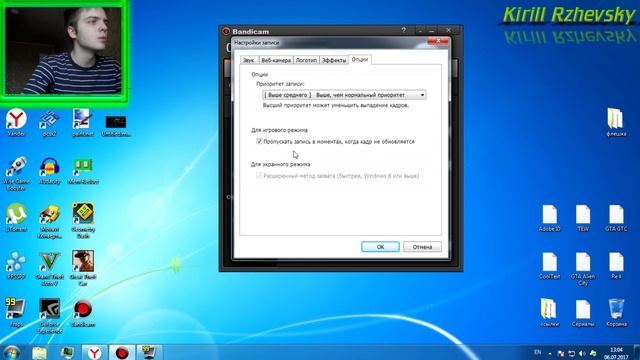The width and height of the screenshot is (640, 360).
Task: Launch Audacity from the desktop
Action: pyautogui.click(x=49, y=171)
